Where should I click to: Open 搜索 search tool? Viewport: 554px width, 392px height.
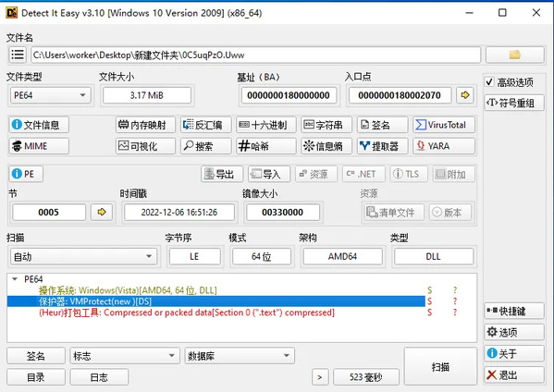coord(206,146)
